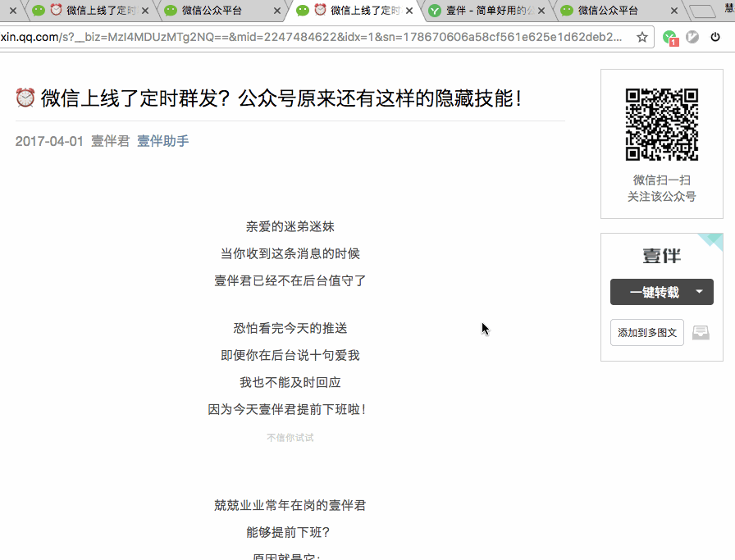Close the last 微信公众平台 tab
735x560 pixels.
click(x=674, y=11)
